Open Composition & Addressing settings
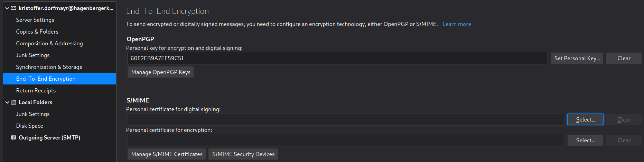Viewport: 644px width, 162px height. tap(49, 43)
